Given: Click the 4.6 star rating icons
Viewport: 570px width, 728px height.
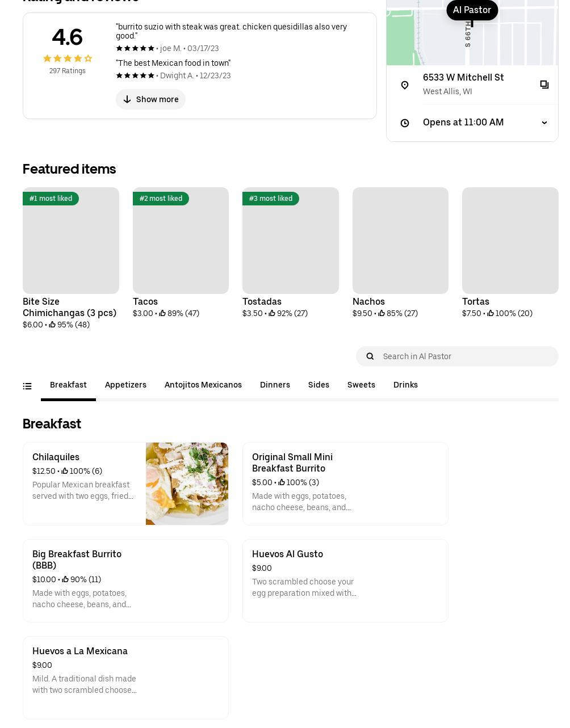Looking at the screenshot, I should point(67,58).
